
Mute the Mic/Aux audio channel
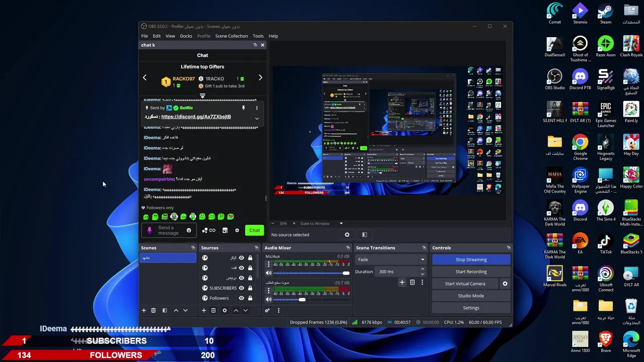coord(269,273)
